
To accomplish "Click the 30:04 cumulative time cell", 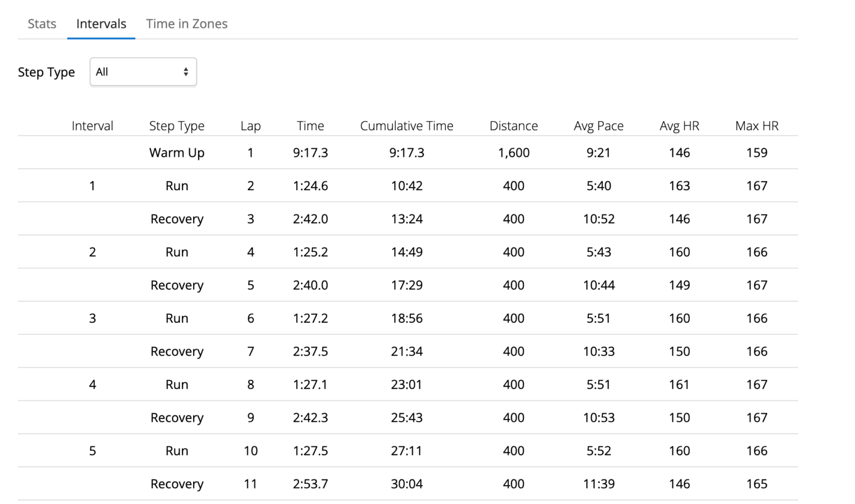I will point(407,484).
